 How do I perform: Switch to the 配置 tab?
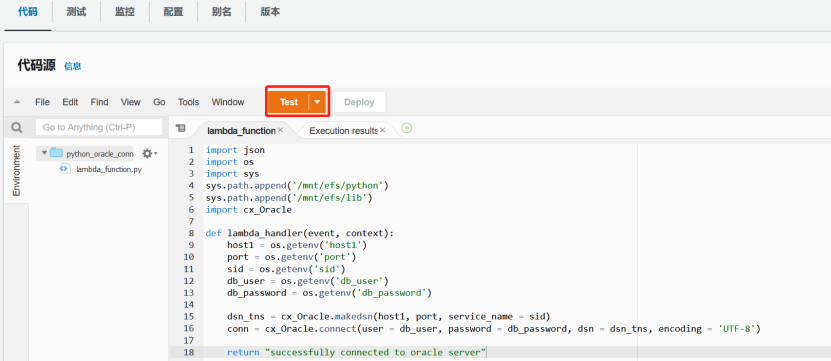[173, 12]
